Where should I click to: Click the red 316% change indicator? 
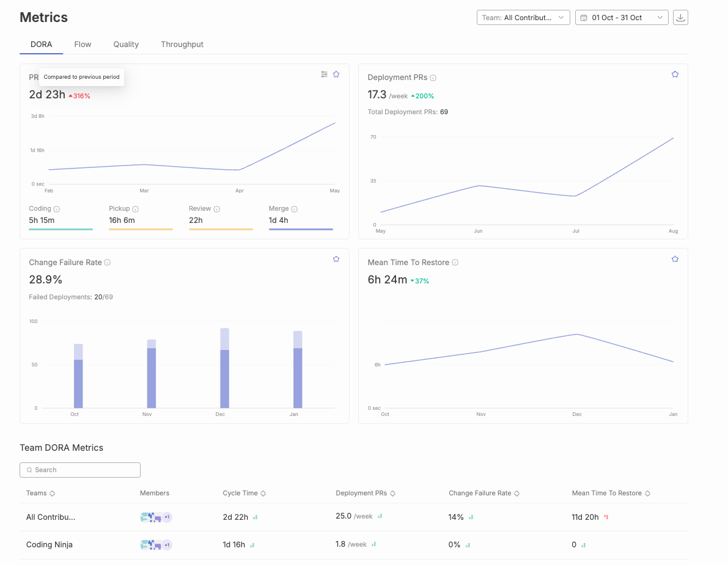pos(79,96)
